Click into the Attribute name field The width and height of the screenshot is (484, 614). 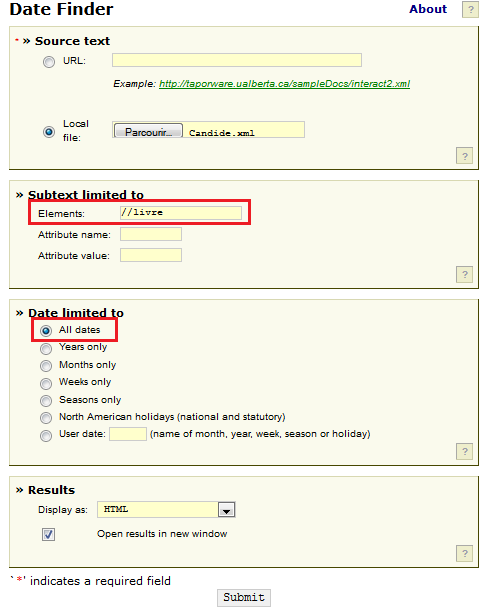[151, 234]
